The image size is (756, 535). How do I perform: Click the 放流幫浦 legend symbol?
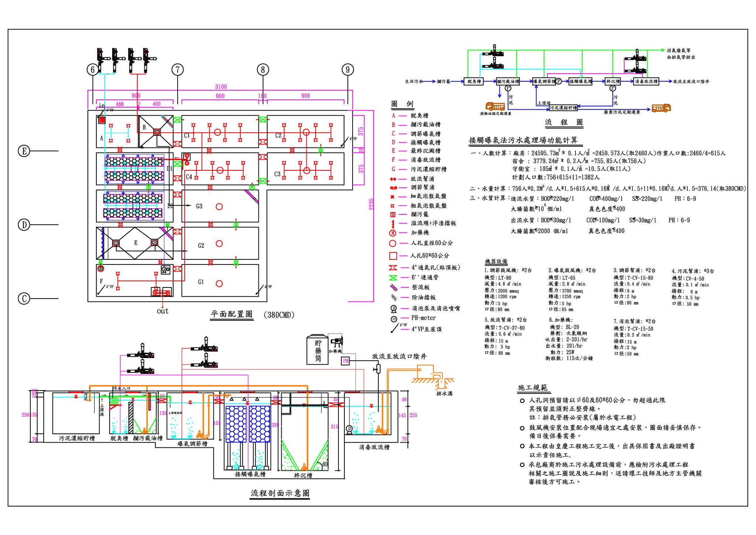point(393,179)
